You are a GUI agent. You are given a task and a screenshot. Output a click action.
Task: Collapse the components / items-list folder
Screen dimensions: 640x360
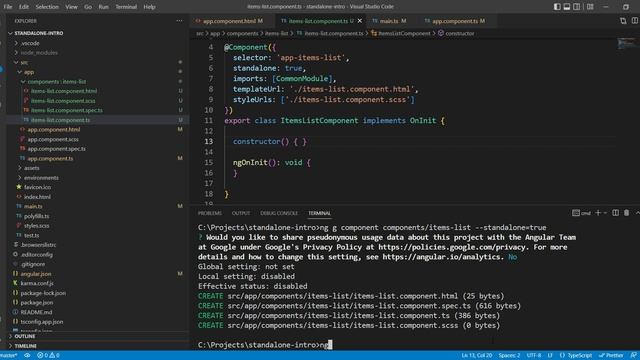pyautogui.click(x=57, y=82)
